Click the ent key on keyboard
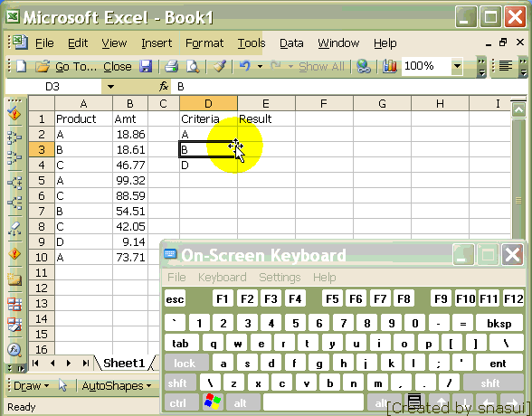The width and height of the screenshot is (532, 416). point(499,364)
